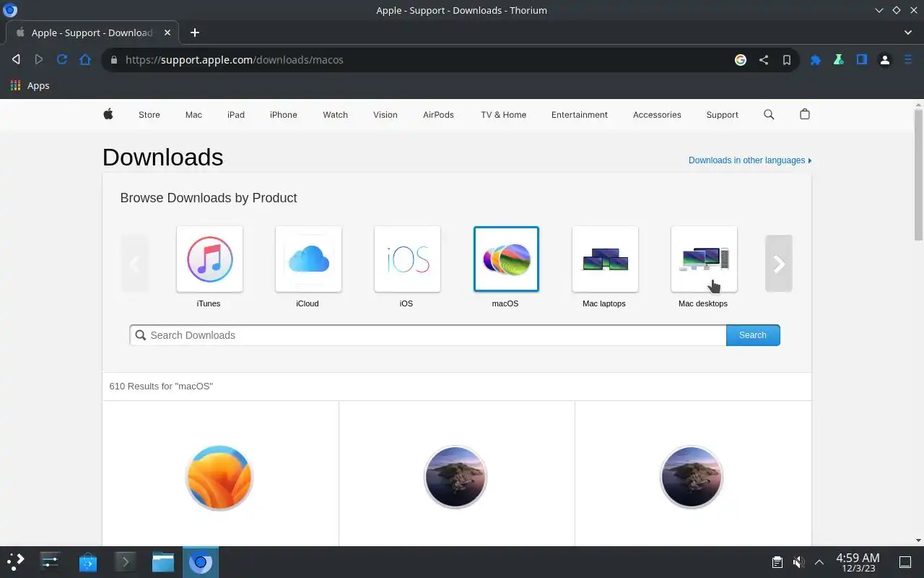
Task: Open the shopping bag icon
Action: [805, 114]
